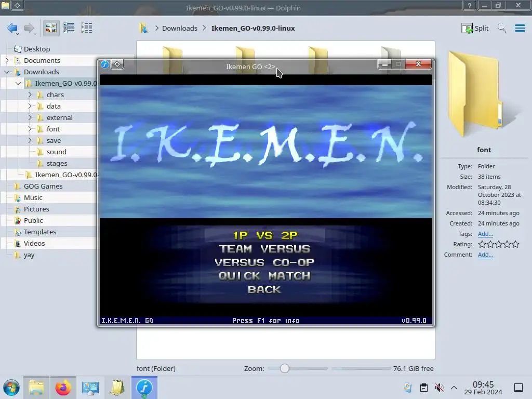Switch Dolphin to Icons view mode
This screenshot has height=399, width=532.
click(51, 28)
